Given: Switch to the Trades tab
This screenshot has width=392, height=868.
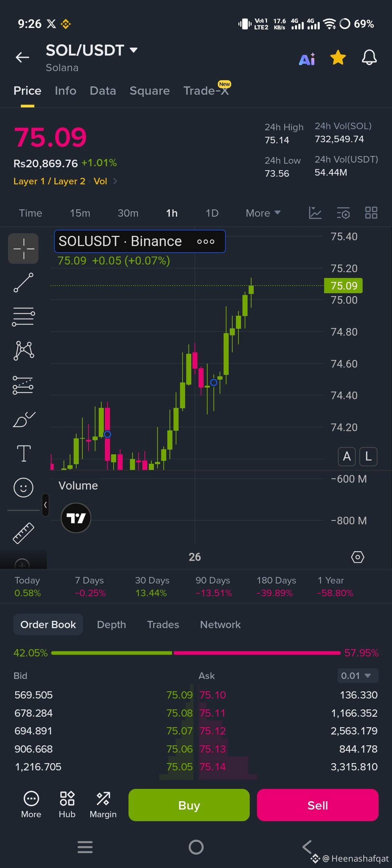Looking at the screenshot, I should [x=163, y=625].
